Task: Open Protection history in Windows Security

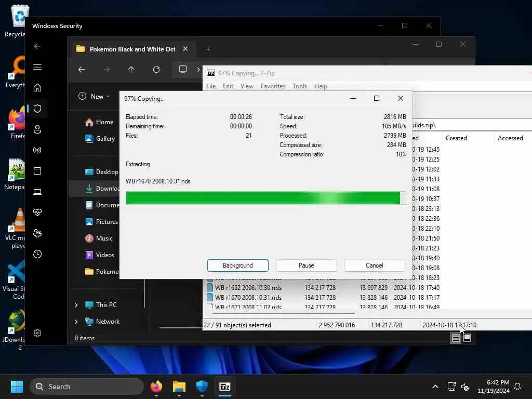Action: tap(37, 254)
